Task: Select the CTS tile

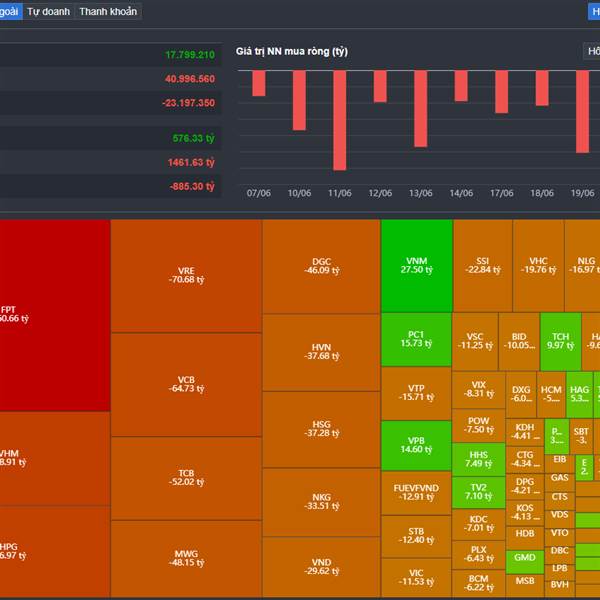Action: [559, 501]
